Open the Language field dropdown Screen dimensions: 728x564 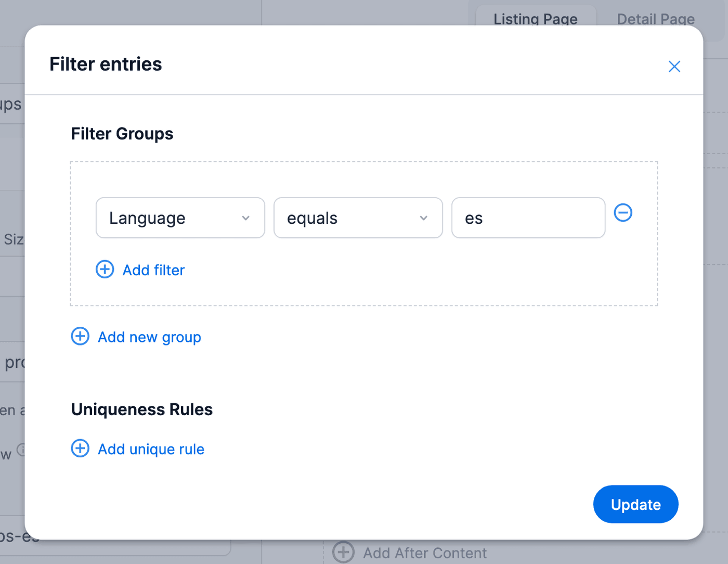(x=180, y=218)
